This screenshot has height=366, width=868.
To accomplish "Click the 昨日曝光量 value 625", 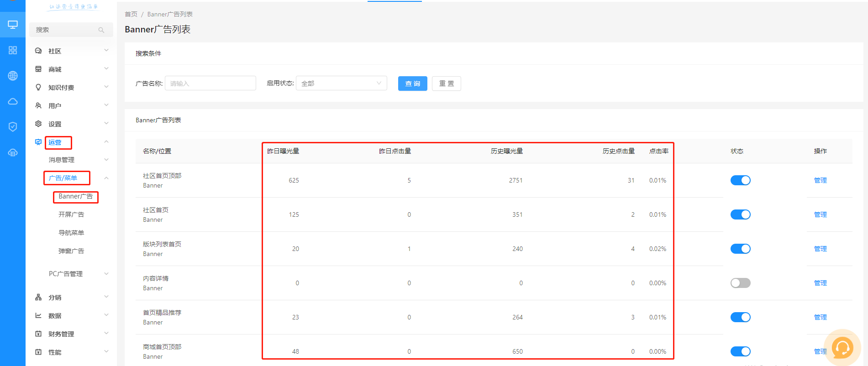I will 294,180.
